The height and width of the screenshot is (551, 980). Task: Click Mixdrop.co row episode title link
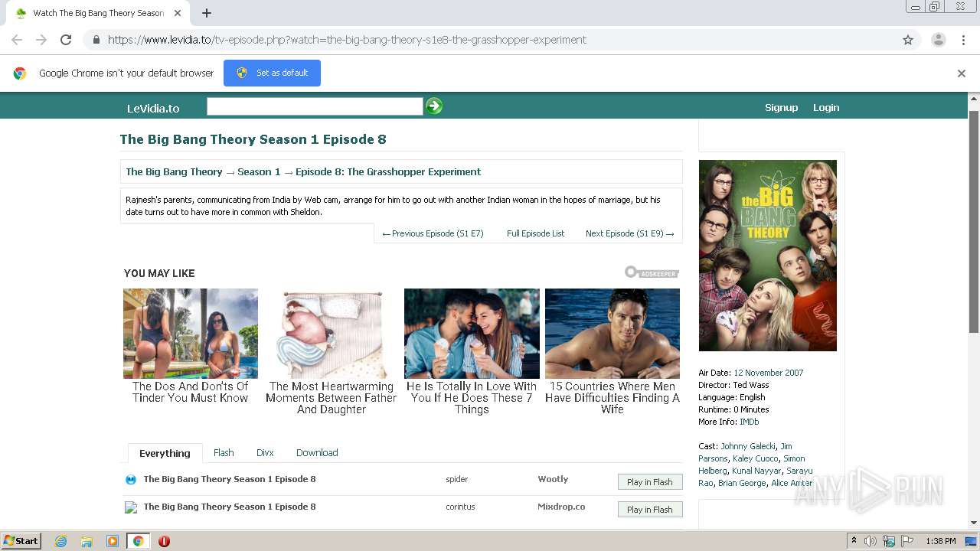230,507
